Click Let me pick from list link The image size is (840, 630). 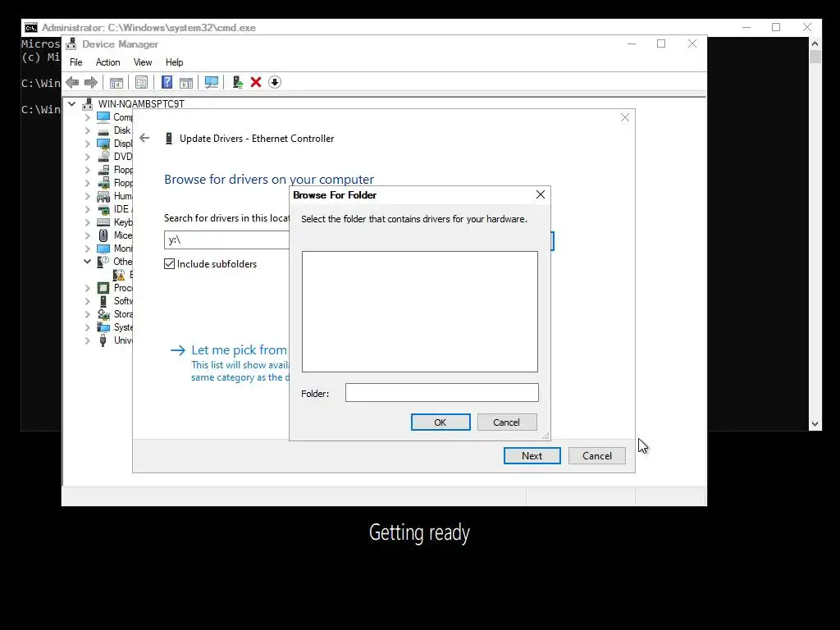[239, 349]
